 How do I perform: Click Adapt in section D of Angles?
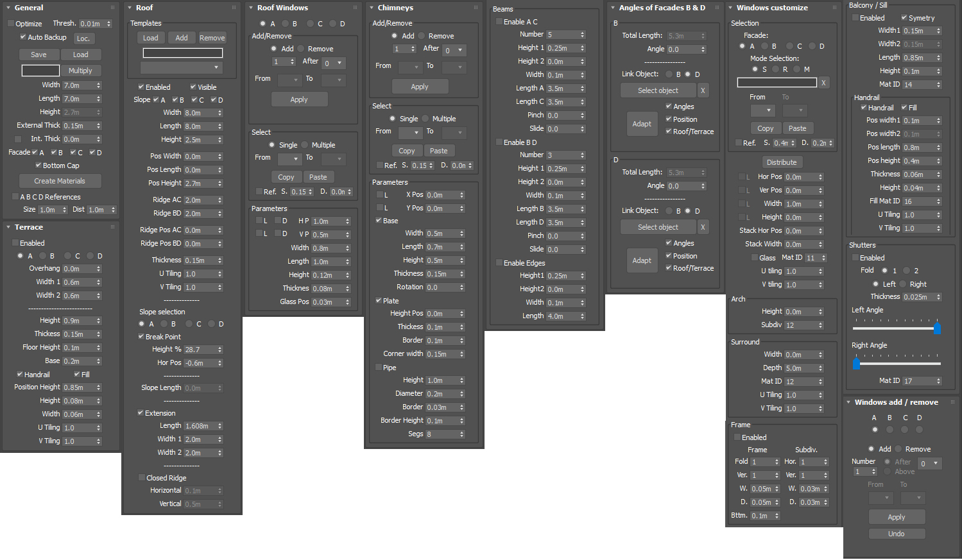pos(642,260)
